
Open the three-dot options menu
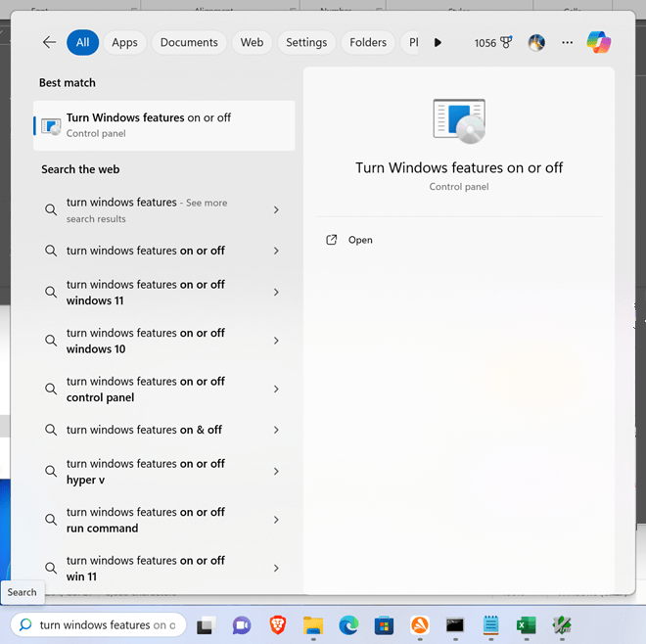tap(567, 42)
